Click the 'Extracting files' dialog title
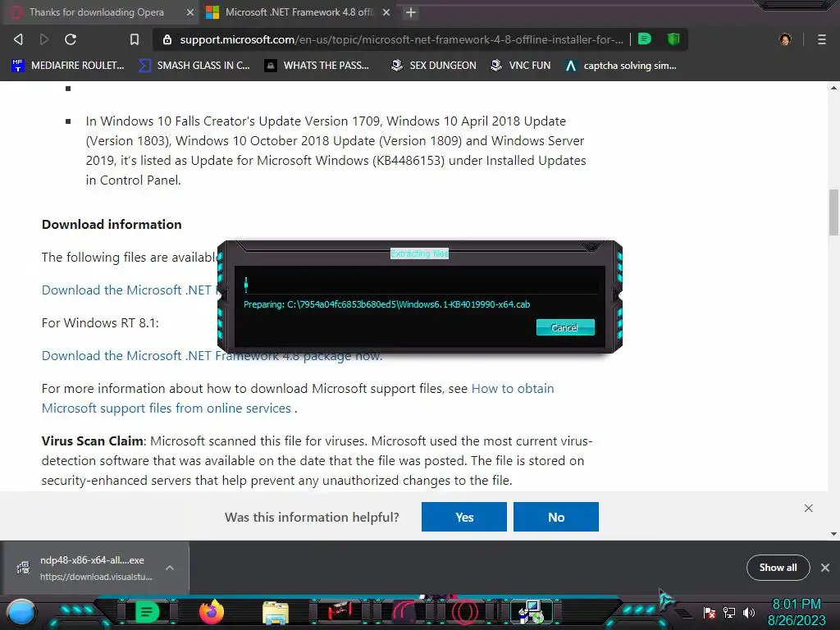The image size is (840, 630). click(419, 253)
